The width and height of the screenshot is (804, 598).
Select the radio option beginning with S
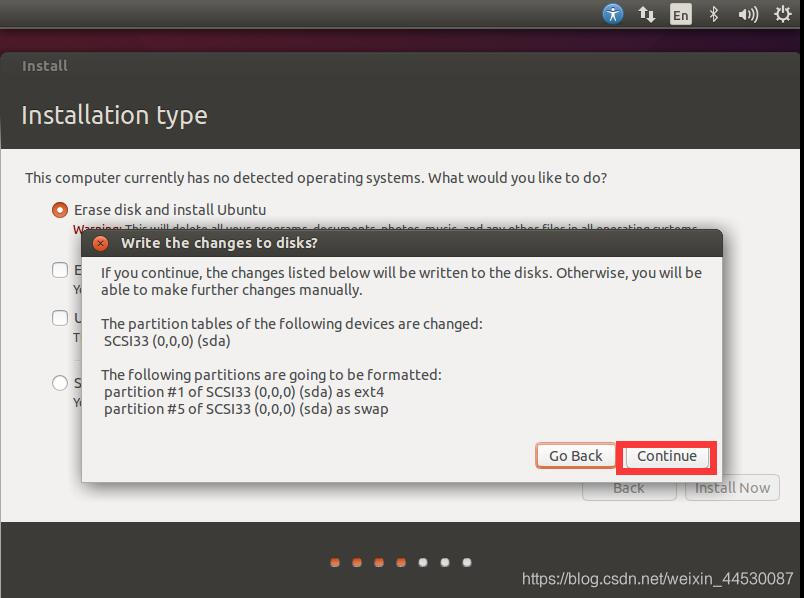[x=60, y=383]
